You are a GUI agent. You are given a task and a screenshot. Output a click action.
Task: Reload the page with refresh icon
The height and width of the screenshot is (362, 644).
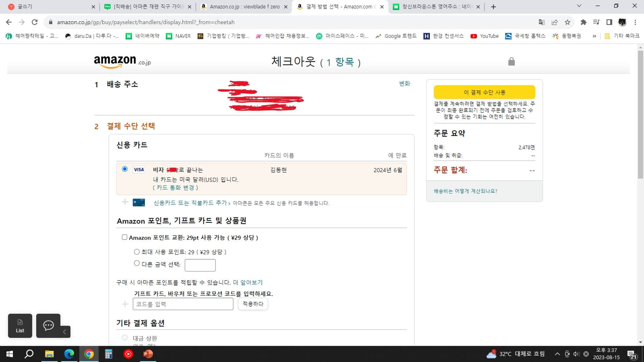(34, 22)
